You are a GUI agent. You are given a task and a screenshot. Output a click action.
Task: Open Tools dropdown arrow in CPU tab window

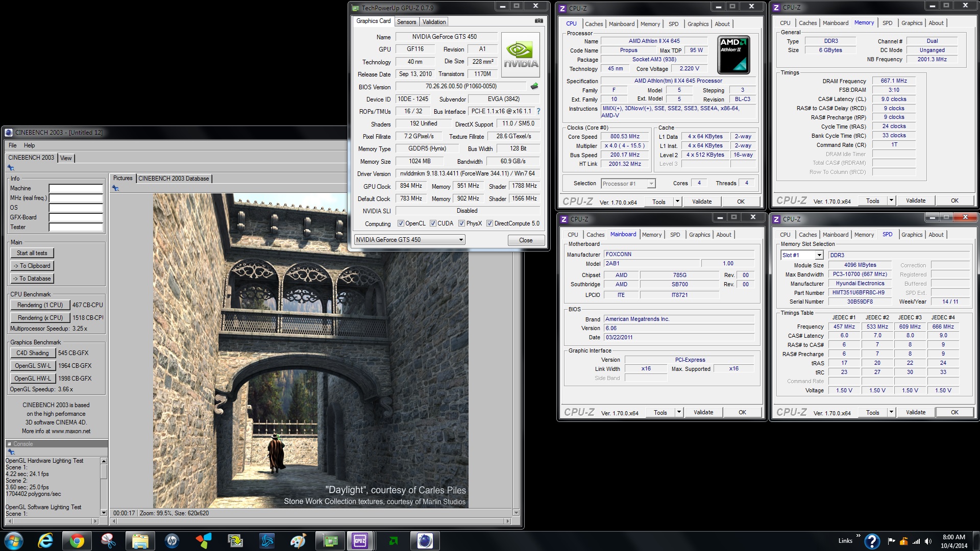[x=677, y=202]
